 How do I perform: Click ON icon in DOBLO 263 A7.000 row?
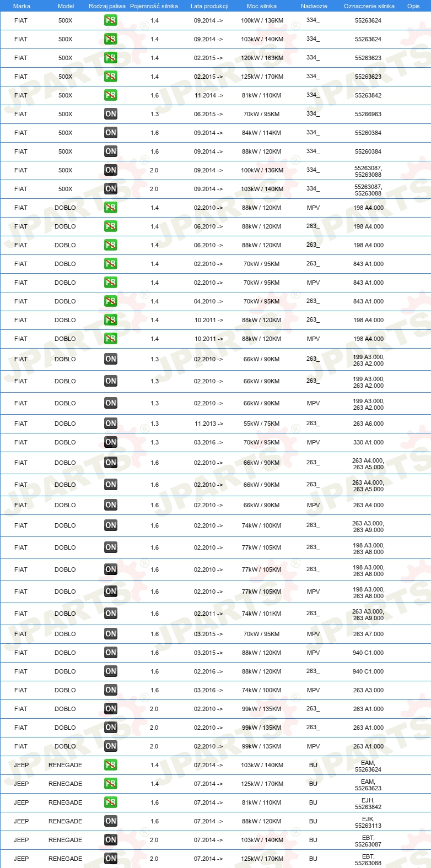pyautogui.click(x=111, y=634)
